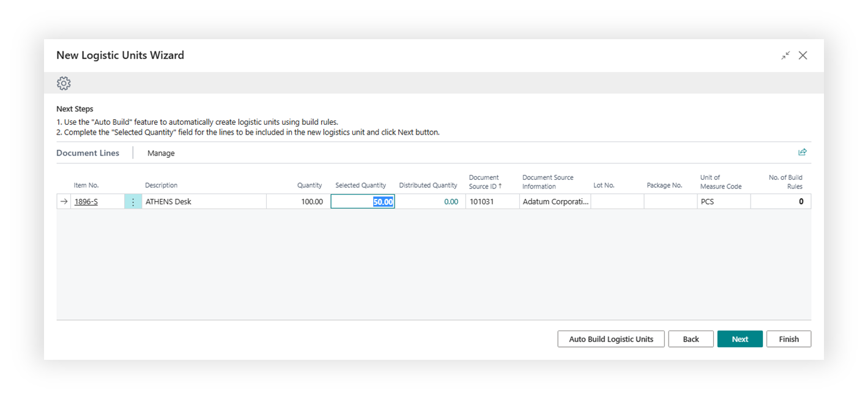Select the Document Lines tab
868x399 pixels.
87,153
